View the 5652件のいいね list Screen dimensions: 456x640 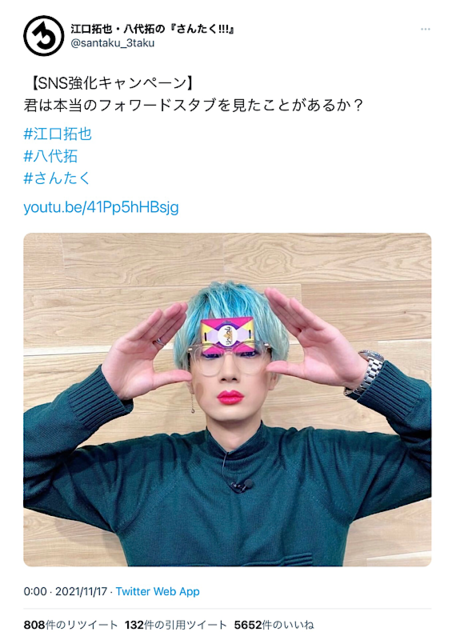click(x=274, y=625)
